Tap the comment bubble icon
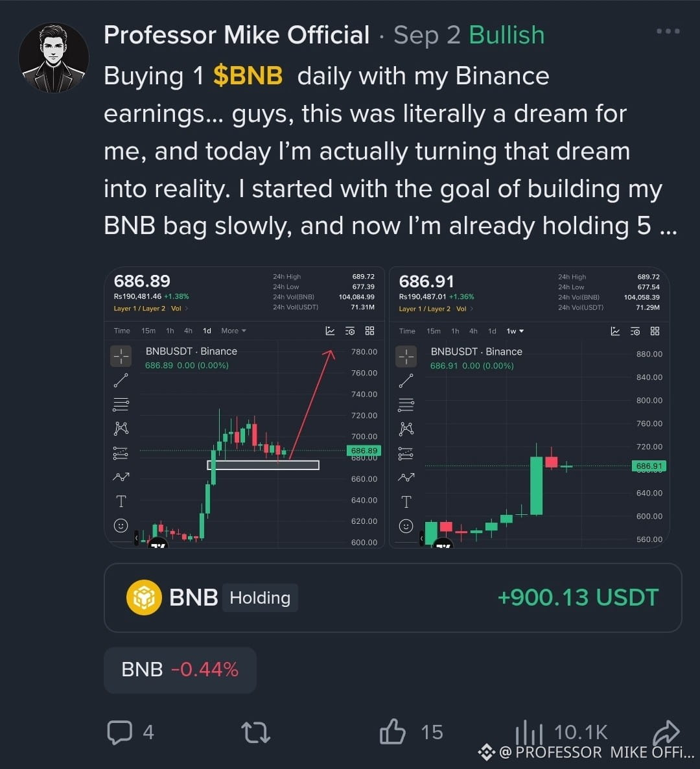The image size is (700, 769). coord(120,732)
